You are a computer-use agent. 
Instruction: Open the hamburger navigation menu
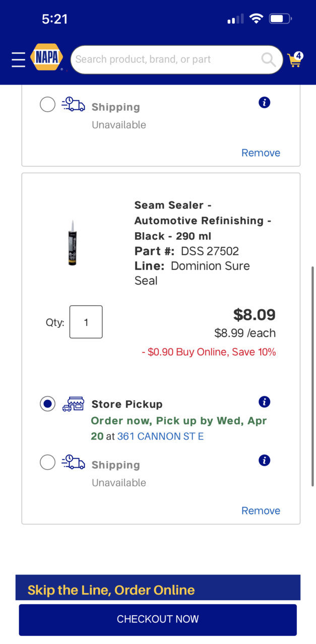18,59
